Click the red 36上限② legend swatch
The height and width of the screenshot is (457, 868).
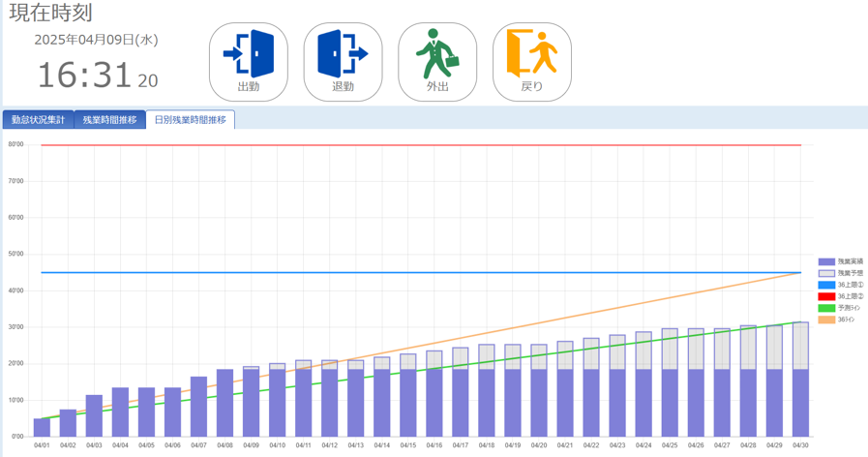point(826,297)
